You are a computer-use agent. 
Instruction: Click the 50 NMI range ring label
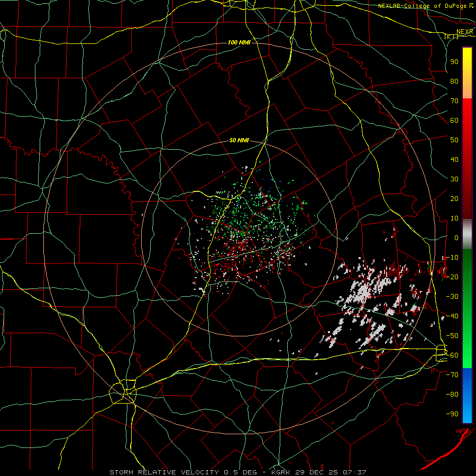coord(239,140)
